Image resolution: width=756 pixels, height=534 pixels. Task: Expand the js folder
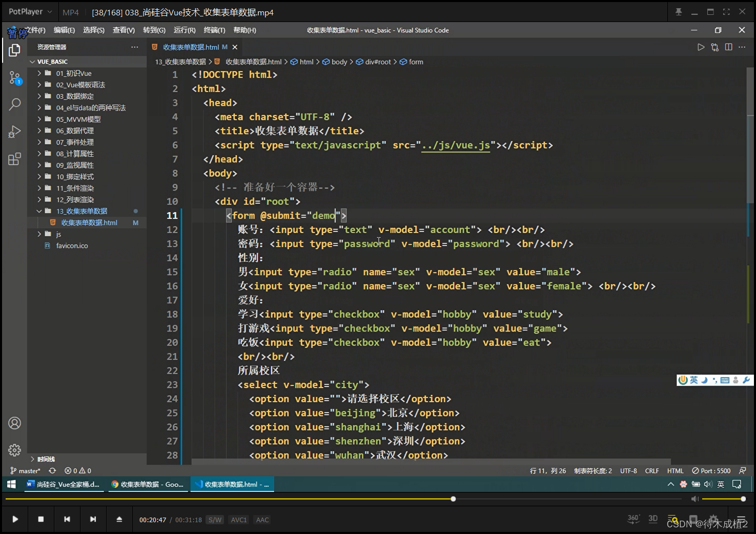pyautogui.click(x=39, y=234)
